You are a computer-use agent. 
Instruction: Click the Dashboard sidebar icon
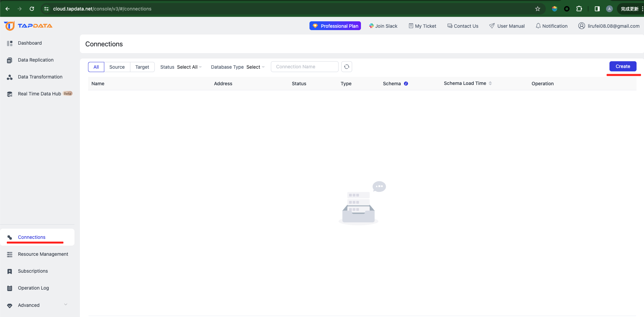(x=10, y=43)
